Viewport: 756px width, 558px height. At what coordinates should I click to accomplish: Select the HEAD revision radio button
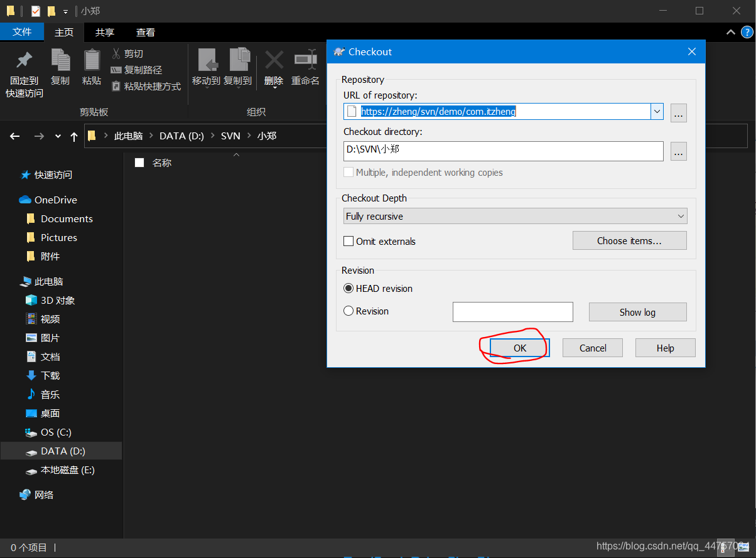(x=348, y=289)
